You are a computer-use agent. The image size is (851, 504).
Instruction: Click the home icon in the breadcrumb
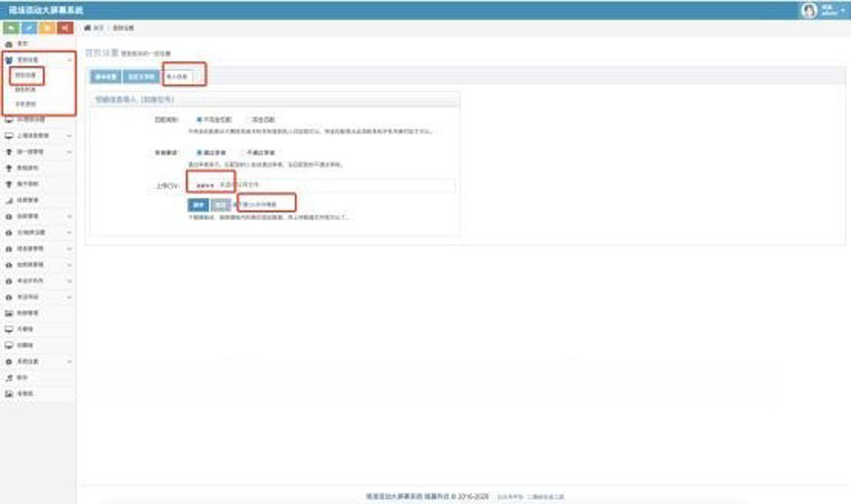click(x=88, y=28)
